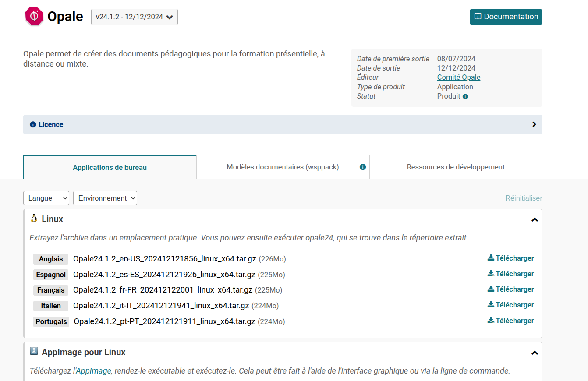
Task: Click the Français language badge
Action: (x=51, y=290)
